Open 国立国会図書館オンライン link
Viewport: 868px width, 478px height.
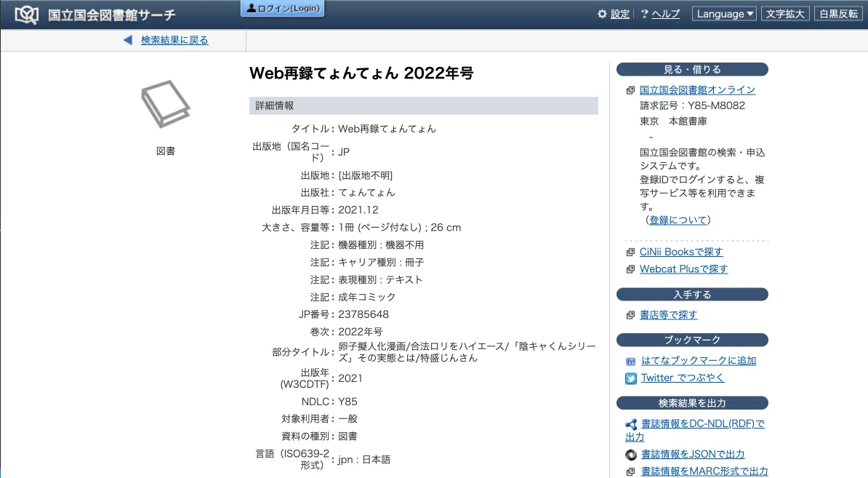click(697, 89)
